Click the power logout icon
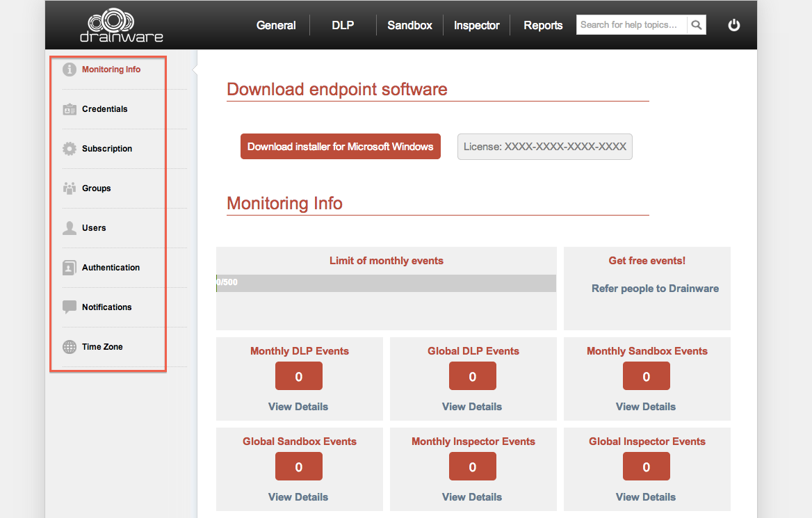 [x=734, y=25]
